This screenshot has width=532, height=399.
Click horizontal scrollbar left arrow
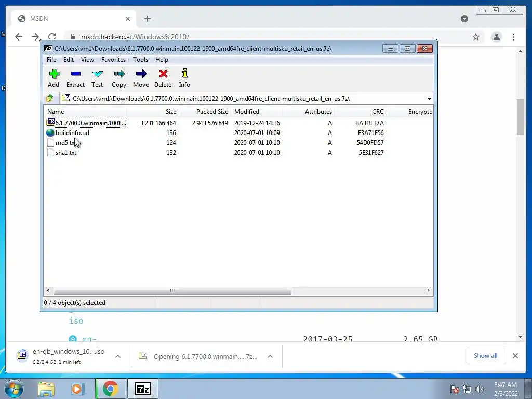tap(48, 291)
